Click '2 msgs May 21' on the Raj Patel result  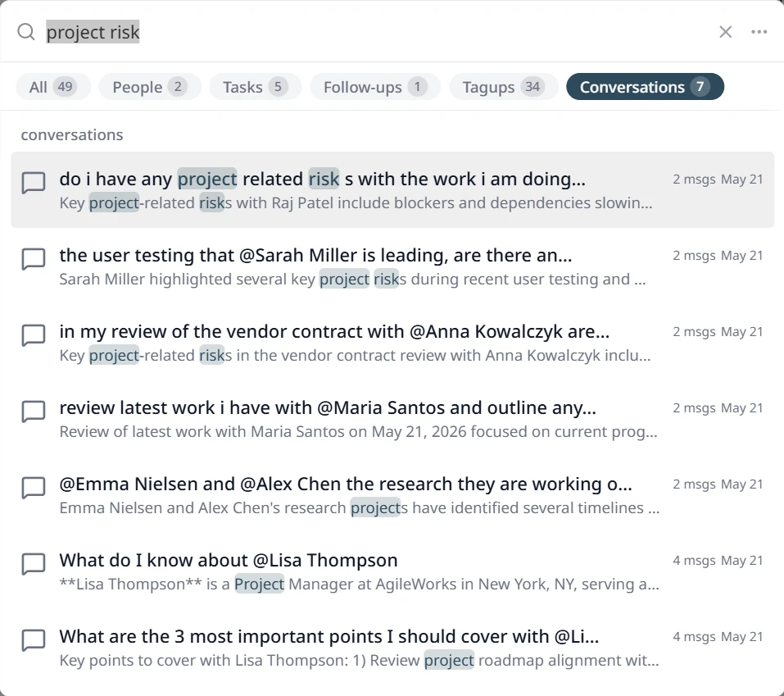click(x=718, y=180)
